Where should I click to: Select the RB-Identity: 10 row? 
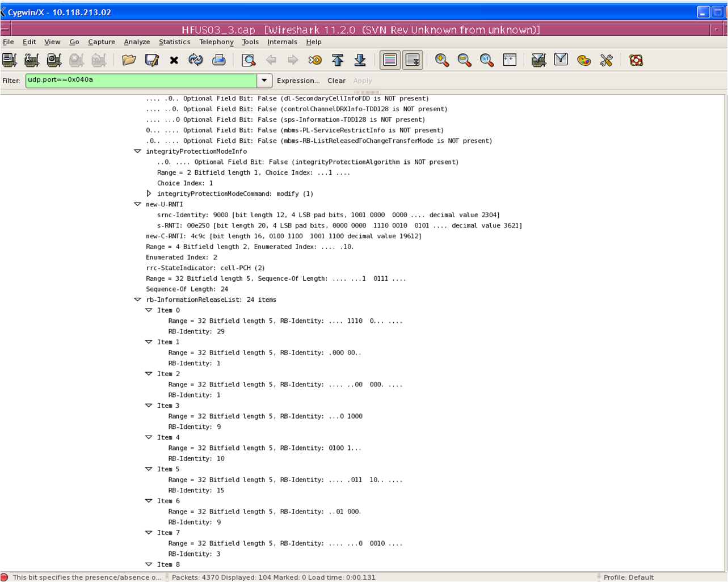196,458
